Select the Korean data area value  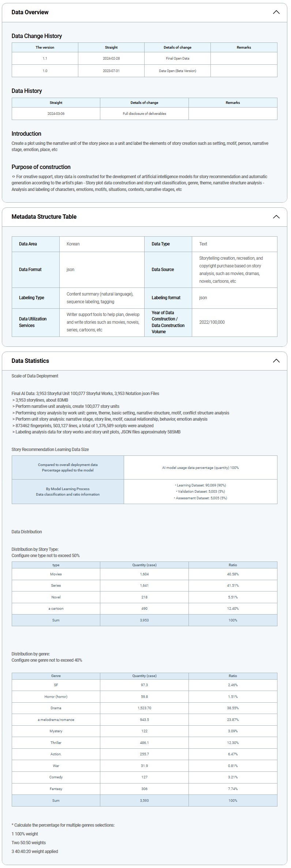[73, 244]
